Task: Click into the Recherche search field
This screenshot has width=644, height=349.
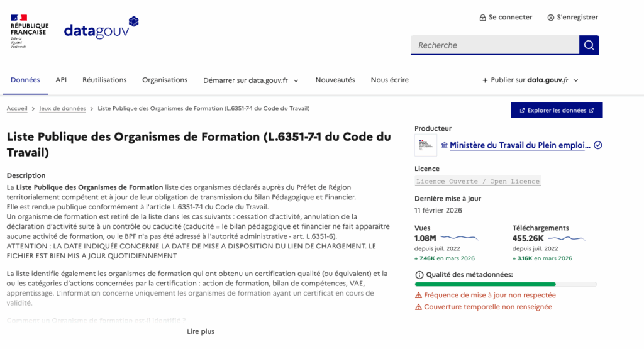Action: coord(494,45)
